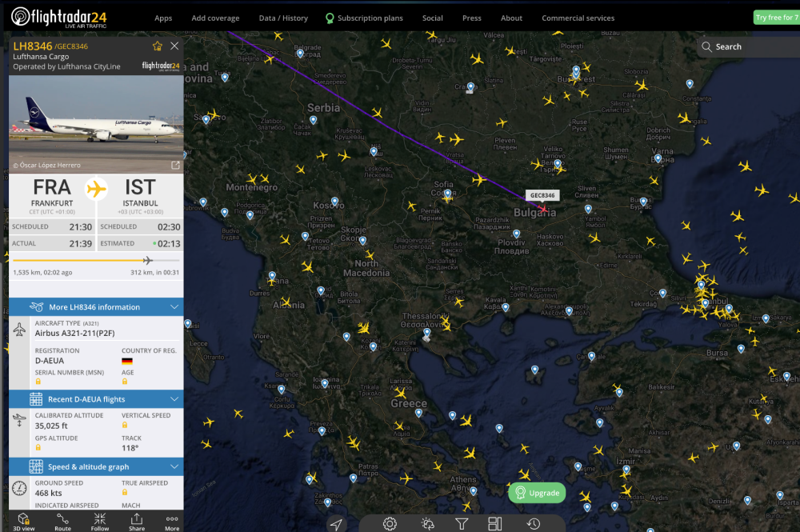Toggle favorite star for flight LH8346
The width and height of the screenshot is (800, 532).
point(157,46)
